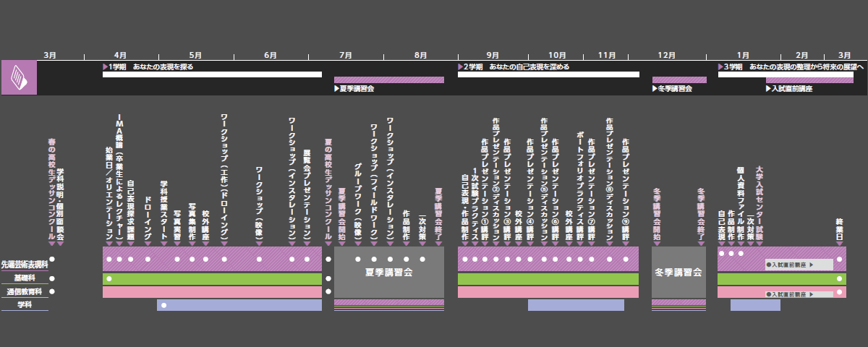
Task: Click ワークショップ（工作）（ドローイング） event label
Action: 224,178
